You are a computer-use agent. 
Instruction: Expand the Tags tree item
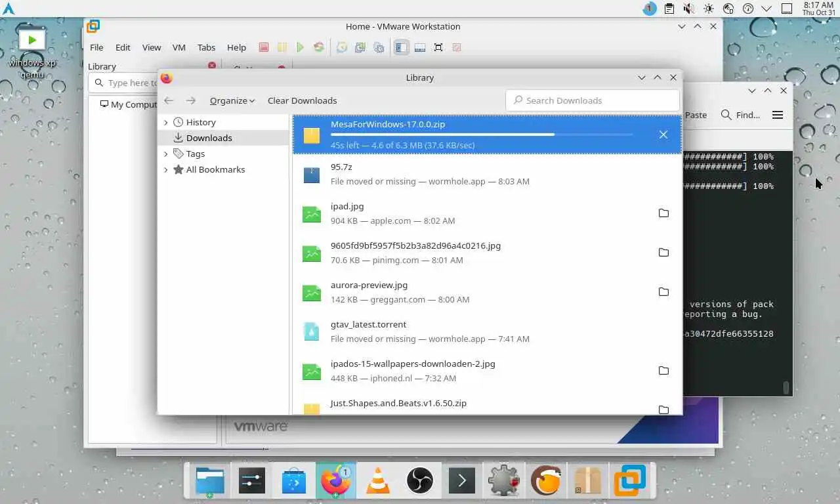(165, 154)
